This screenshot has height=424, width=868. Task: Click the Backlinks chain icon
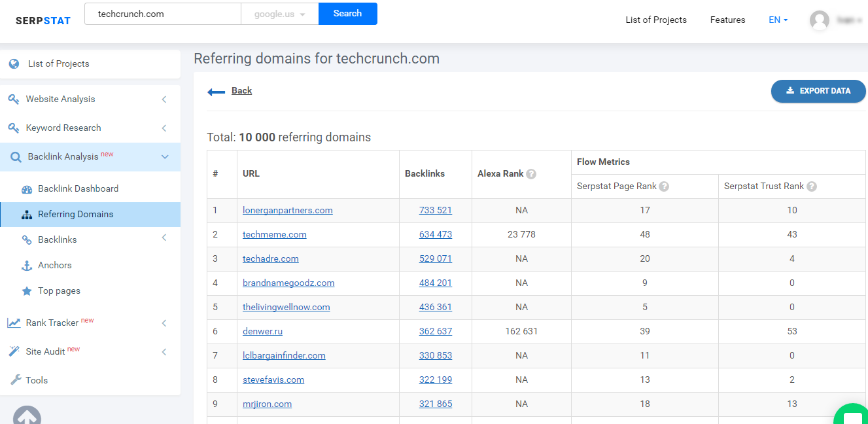pyautogui.click(x=27, y=240)
